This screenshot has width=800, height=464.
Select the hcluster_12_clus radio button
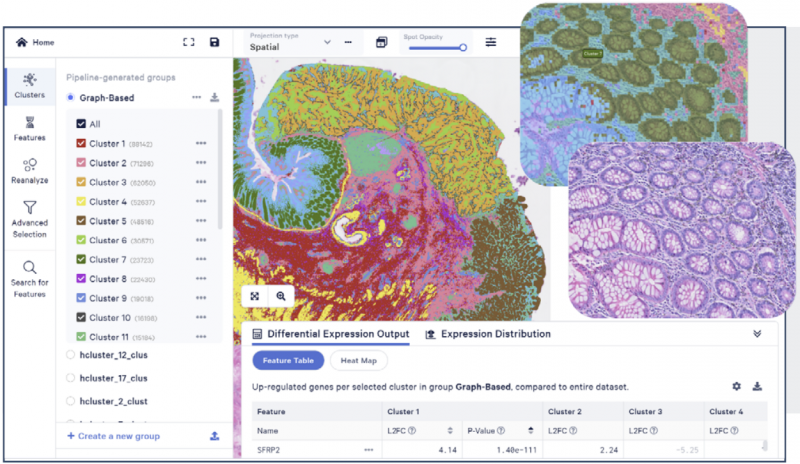[70, 353]
